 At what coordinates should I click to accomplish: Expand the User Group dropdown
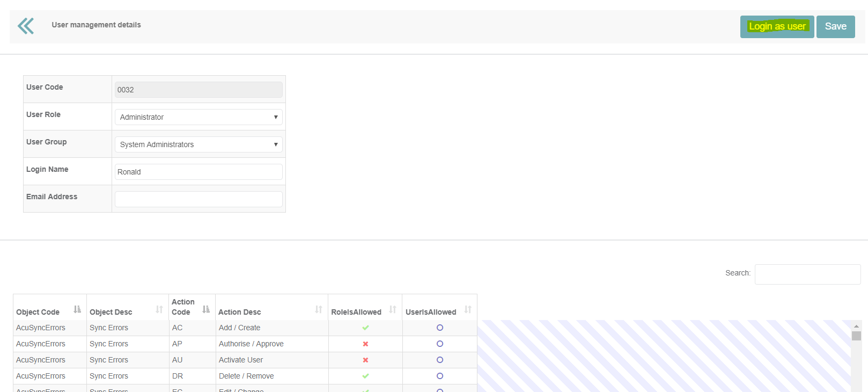(x=198, y=144)
